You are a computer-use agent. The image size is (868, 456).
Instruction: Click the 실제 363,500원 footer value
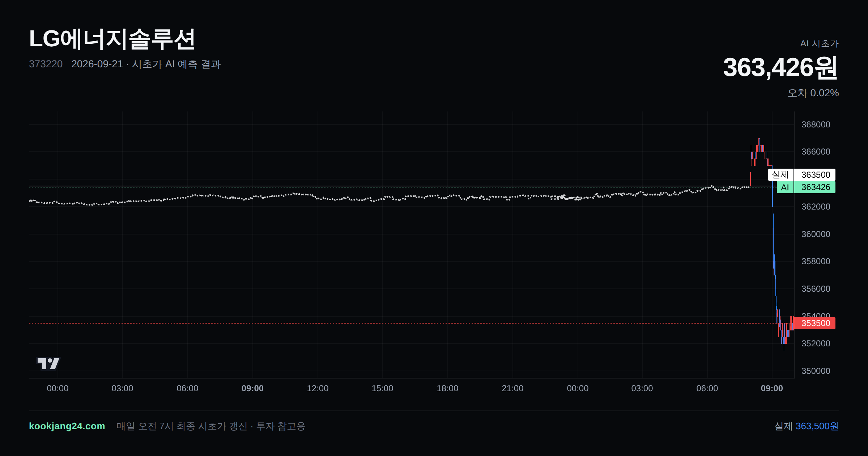click(x=807, y=426)
